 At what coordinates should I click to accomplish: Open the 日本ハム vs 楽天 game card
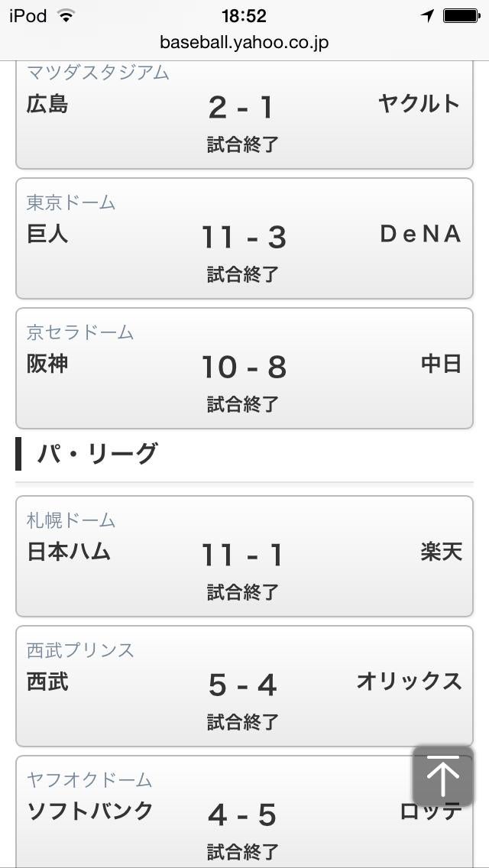244,556
